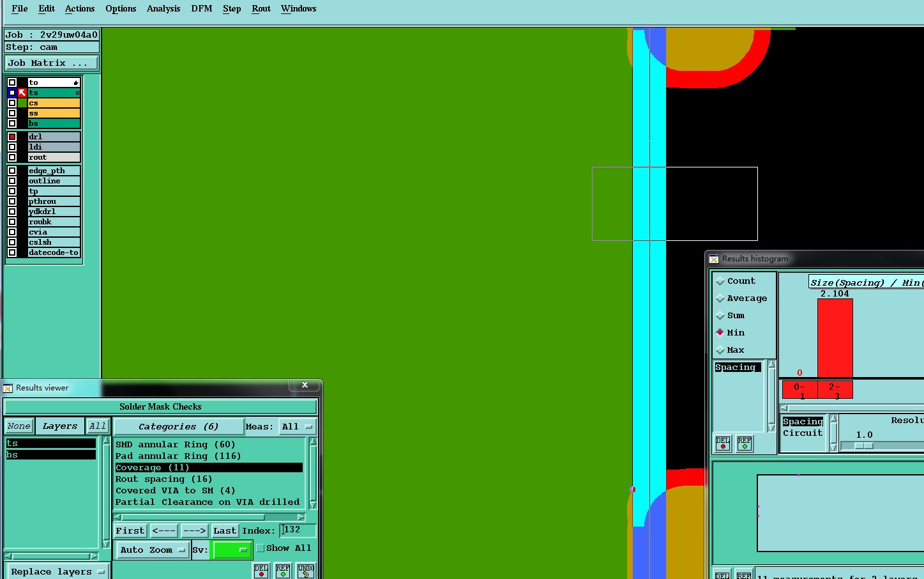Click the red arrow selection icon on ts layer

[x=22, y=93]
